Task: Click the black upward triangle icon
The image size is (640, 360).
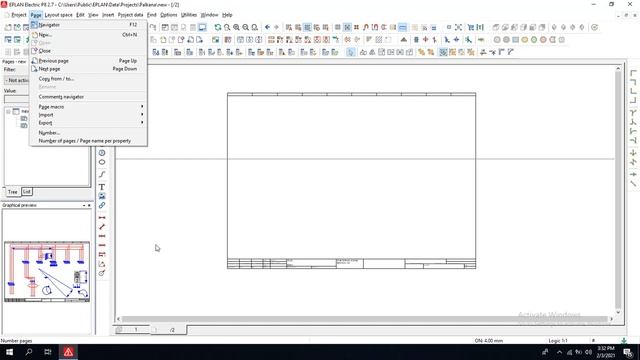Action: (403, 40)
